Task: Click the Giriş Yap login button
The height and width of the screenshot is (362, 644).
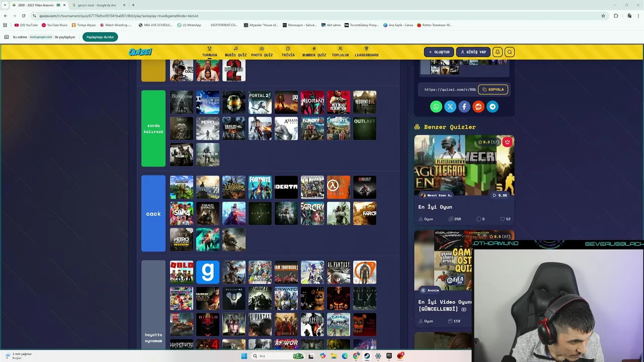Action: tap(473, 52)
